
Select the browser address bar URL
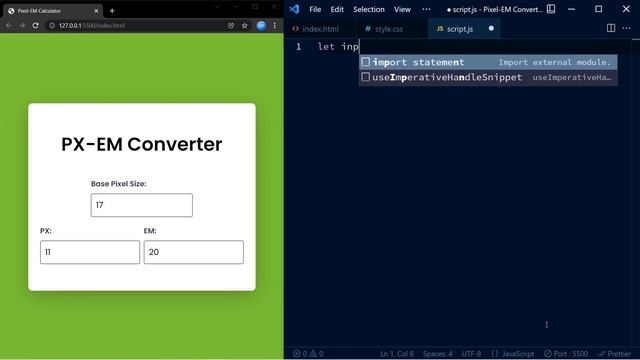coord(92,25)
